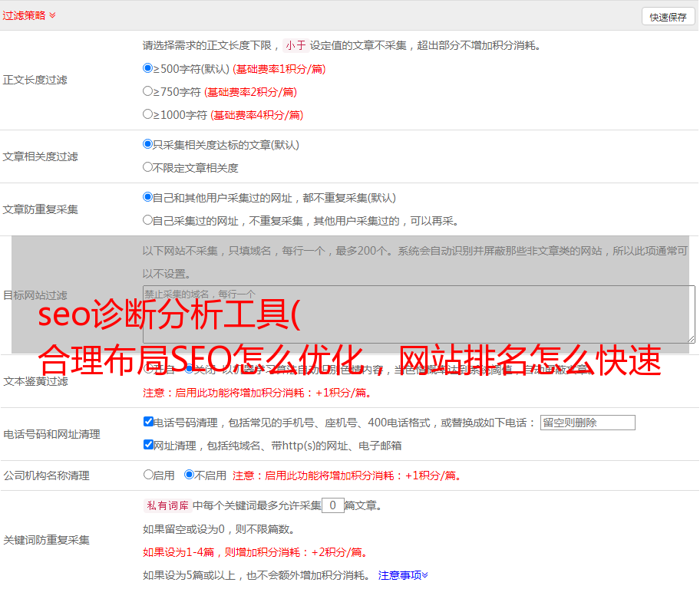Collapse the 过滤策略 section chevron

tap(52, 15)
